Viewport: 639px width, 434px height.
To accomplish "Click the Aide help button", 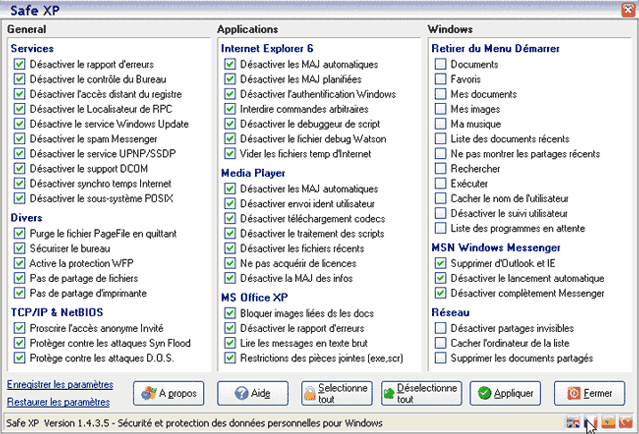I will tap(253, 393).
